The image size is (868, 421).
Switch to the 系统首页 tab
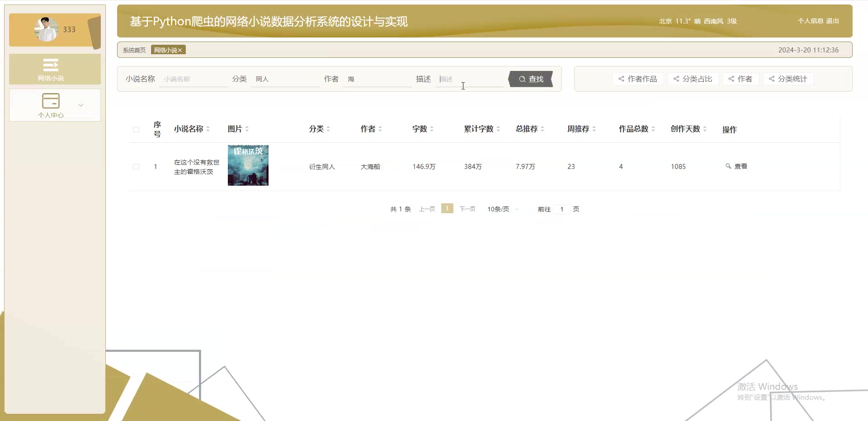tap(134, 50)
